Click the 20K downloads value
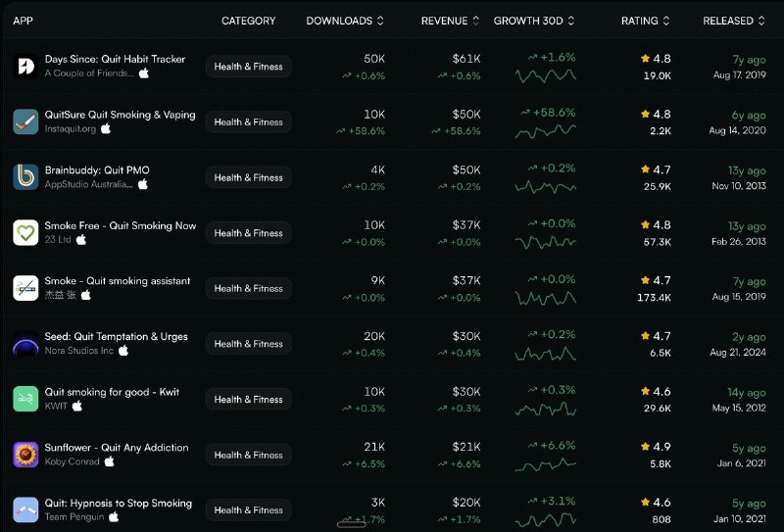784x532 pixels. pos(374,336)
